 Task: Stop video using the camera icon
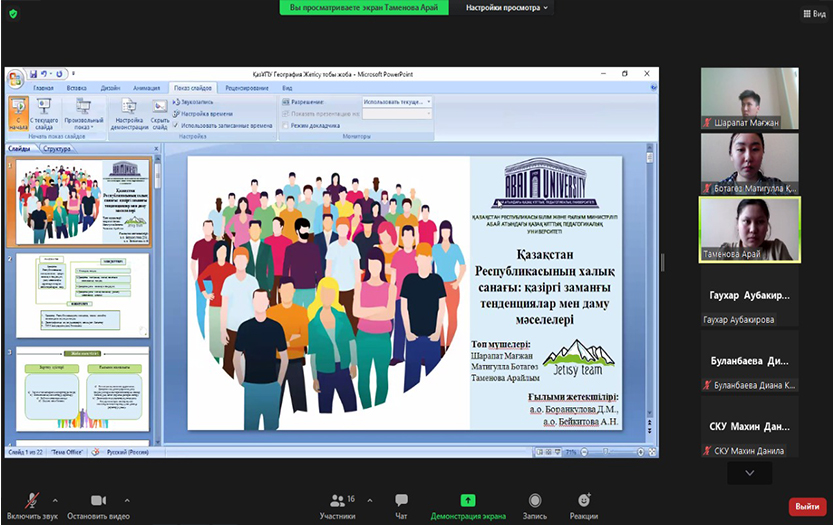[98, 500]
